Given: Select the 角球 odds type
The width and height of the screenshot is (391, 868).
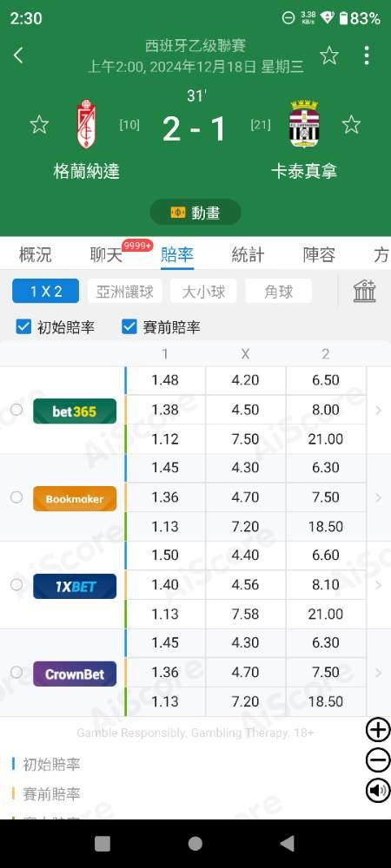Looking at the screenshot, I should click(x=278, y=291).
